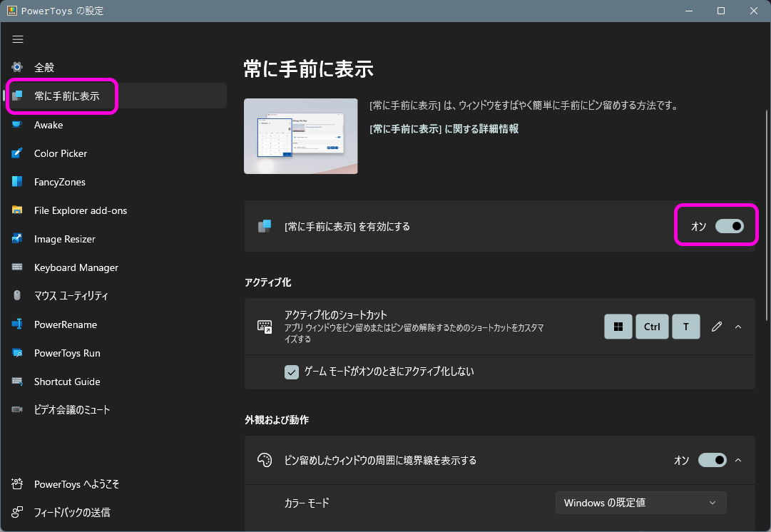The image size is (771, 532).
Task: Click the palette icon beside border setting
Action: click(265, 460)
